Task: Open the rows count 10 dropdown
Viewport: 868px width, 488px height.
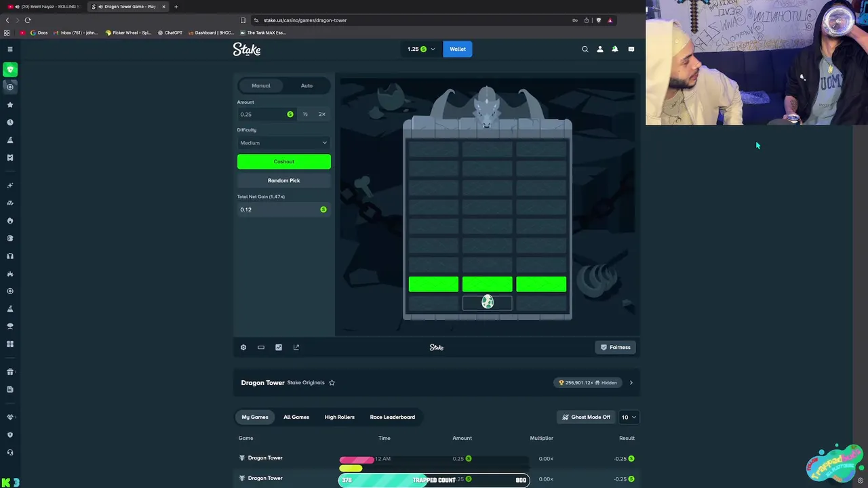Action: pos(629,418)
